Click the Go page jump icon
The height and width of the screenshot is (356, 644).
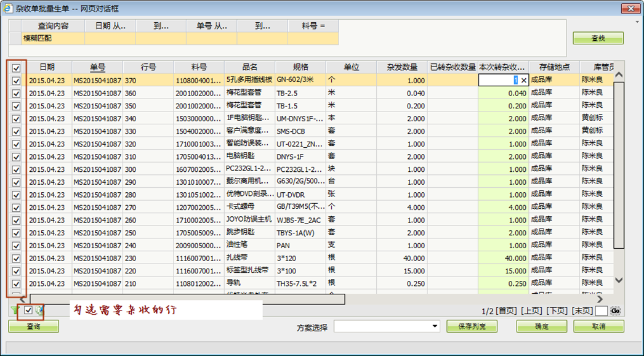(x=615, y=311)
